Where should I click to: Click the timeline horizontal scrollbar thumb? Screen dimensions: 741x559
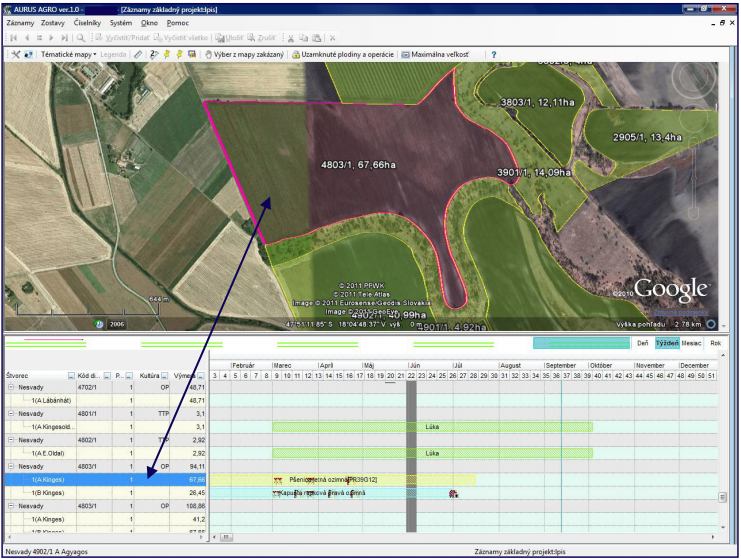[x=226, y=537]
